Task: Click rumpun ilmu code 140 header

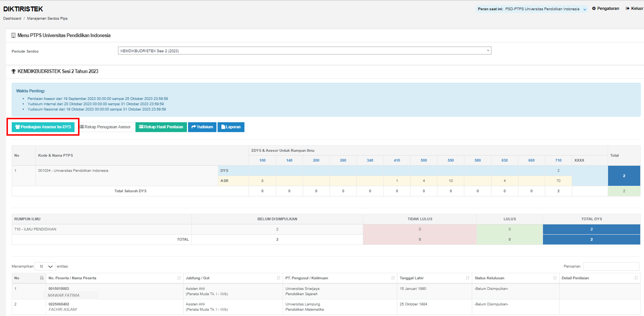Action: pos(289,160)
